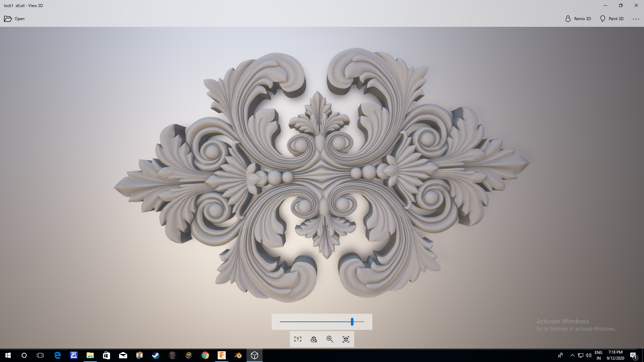Screen dimensions: 644x362
Task: Open File Explorer from the taskbar
Action: (x=90, y=355)
